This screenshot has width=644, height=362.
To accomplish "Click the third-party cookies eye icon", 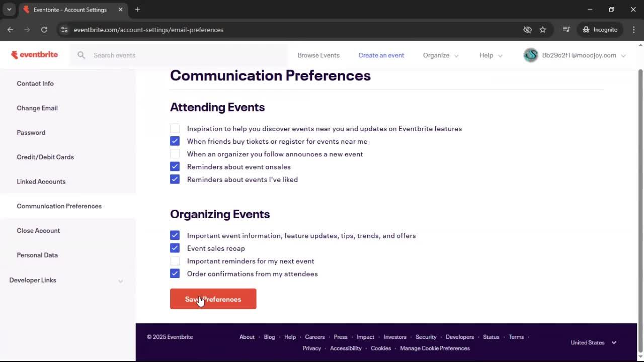I will (527, 30).
